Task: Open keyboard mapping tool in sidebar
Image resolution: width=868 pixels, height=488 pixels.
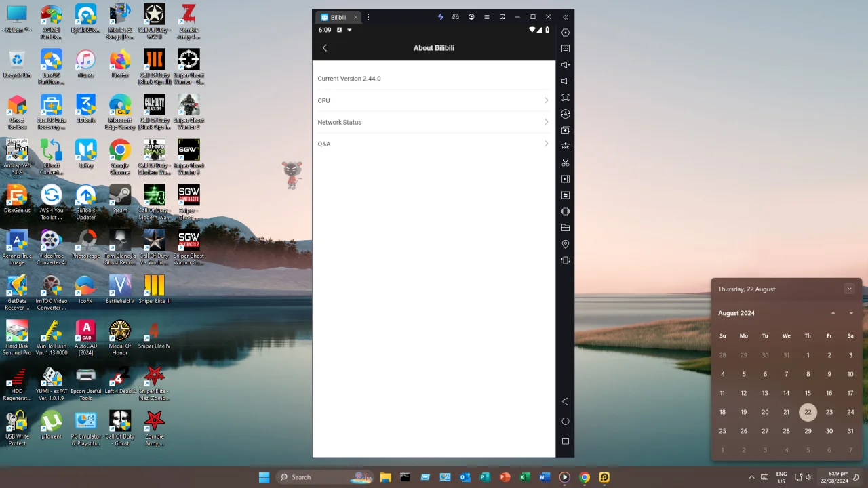Action: 566,49
